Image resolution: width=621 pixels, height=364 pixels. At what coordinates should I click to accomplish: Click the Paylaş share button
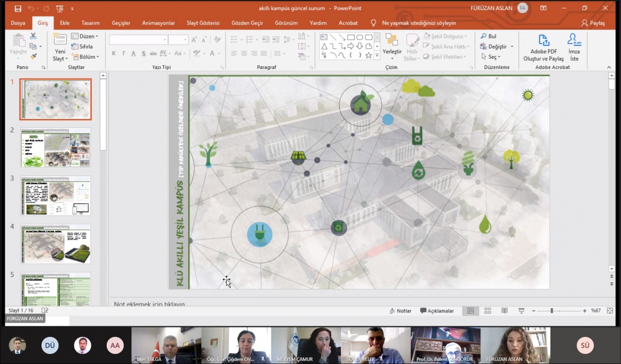coord(593,23)
